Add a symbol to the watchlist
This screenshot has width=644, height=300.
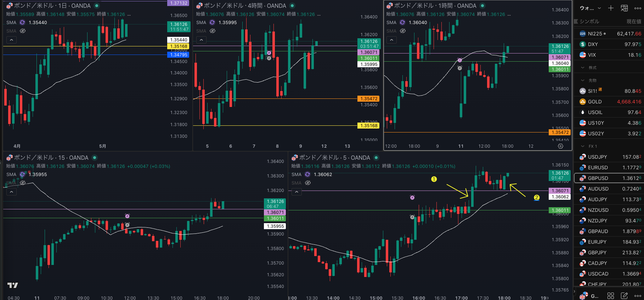point(611,8)
